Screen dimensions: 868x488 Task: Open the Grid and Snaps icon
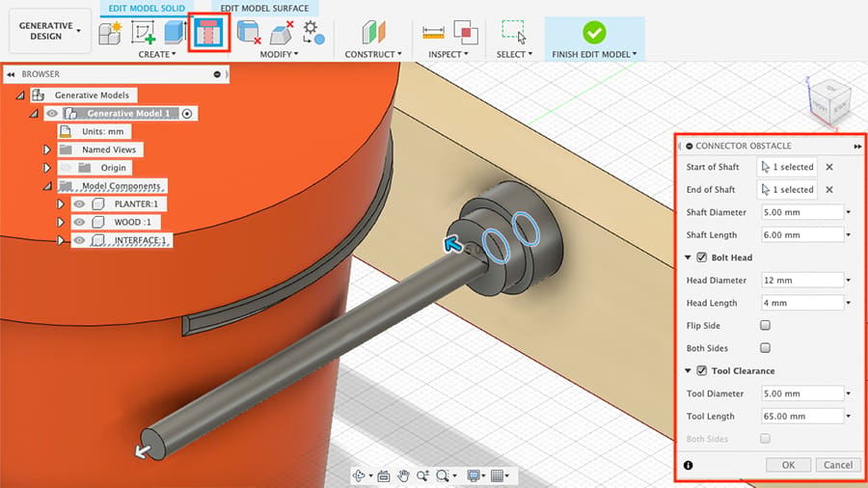click(x=497, y=475)
